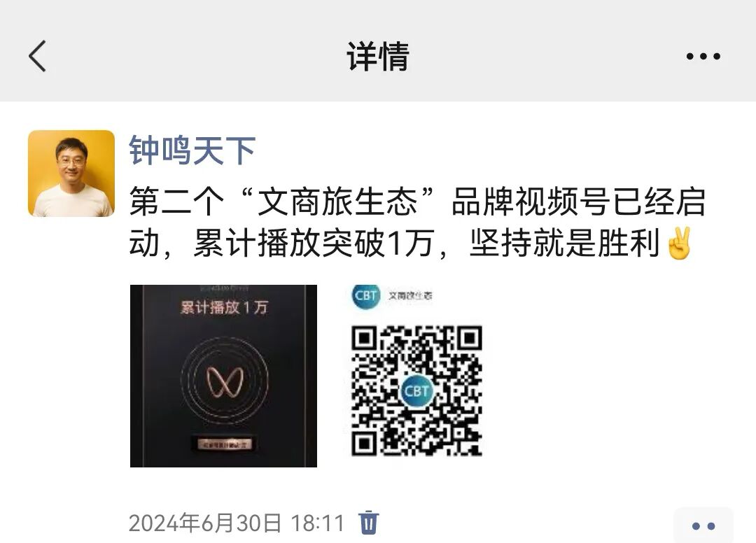Tap the victory hand emoji in the post
The image size is (756, 543).
tap(679, 244)
